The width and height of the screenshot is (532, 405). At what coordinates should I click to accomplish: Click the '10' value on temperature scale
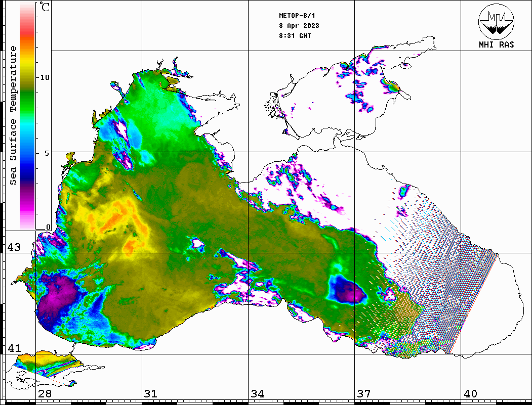[x=45, y=77]
